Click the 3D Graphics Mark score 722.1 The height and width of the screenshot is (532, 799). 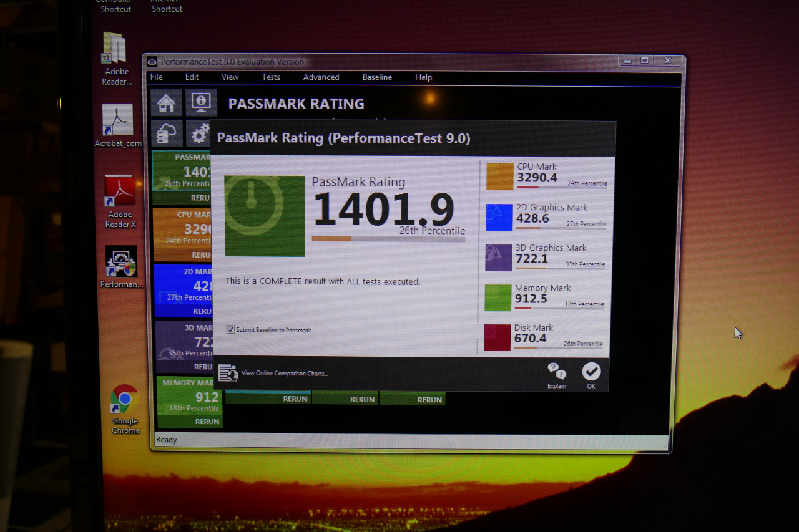pos(532,259)
